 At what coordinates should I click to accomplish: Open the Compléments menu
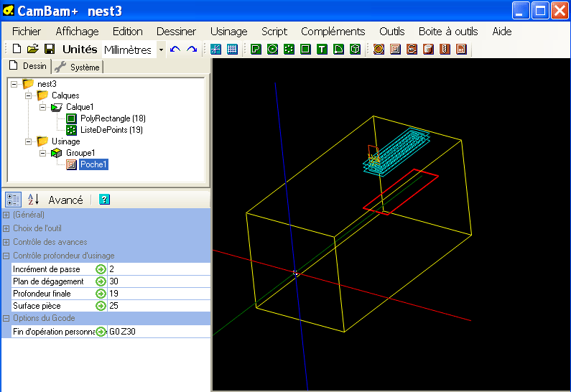coord(333,32)
